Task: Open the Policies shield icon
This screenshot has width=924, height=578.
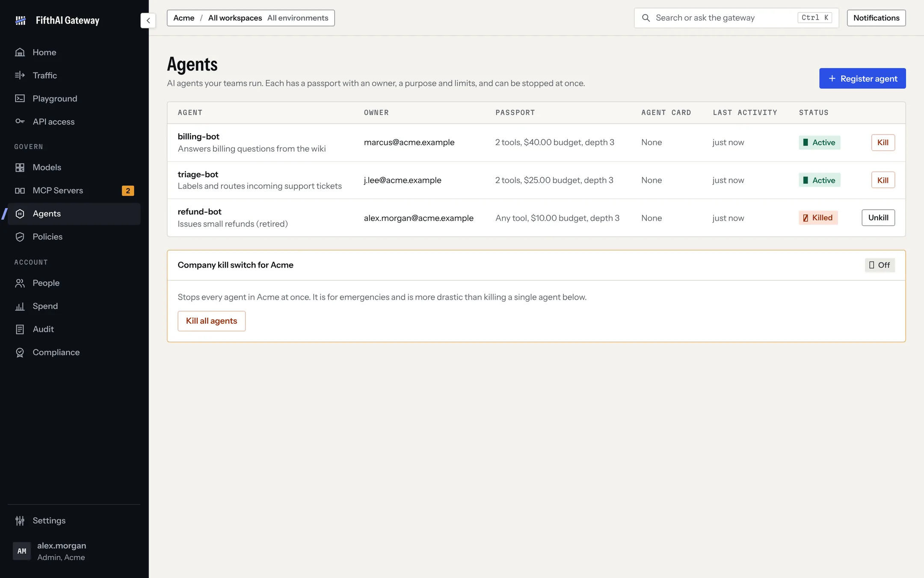Action: [20, 237]
